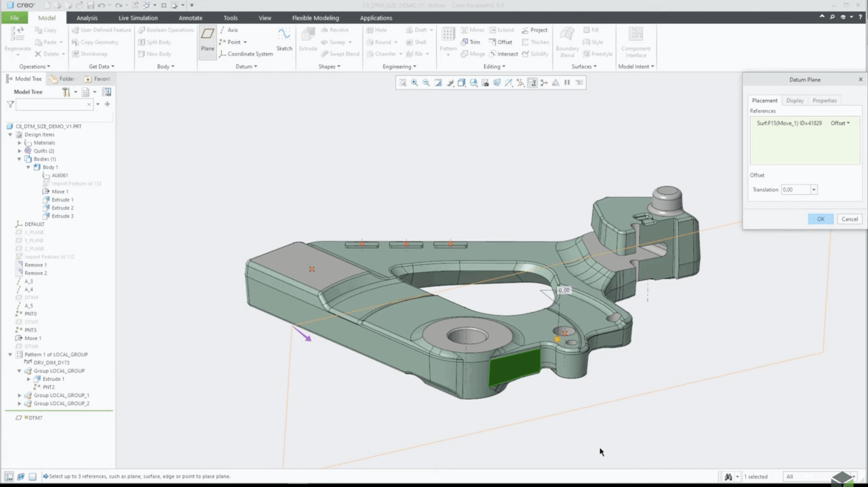Click Zoom In in graphics toolbar
This screenshot has height=487, width=868.
click(414, 82)
